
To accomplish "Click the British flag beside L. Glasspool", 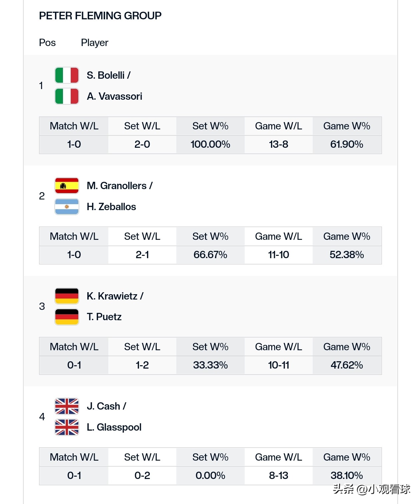I will point(67,427).
